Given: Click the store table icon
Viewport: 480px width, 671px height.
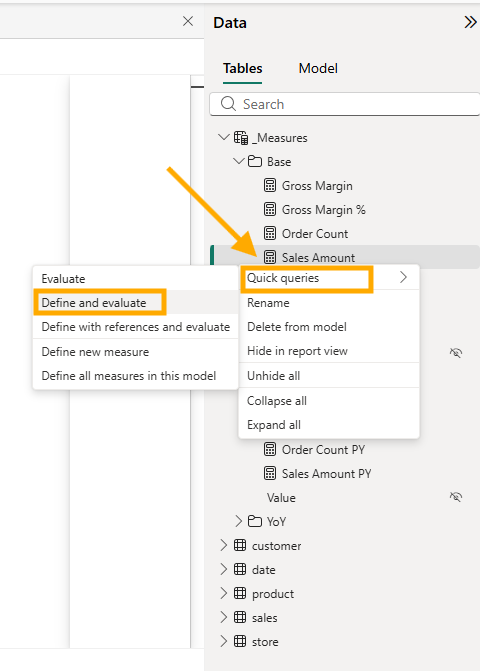Looking at the screenshot, I should click(x=240, y=641).
